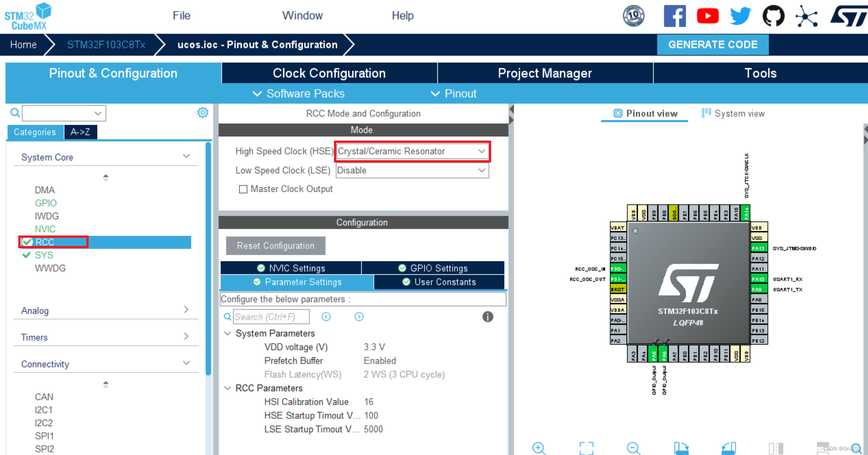Open the User Constants tab

pyautogui.click(x=439, y=282)
